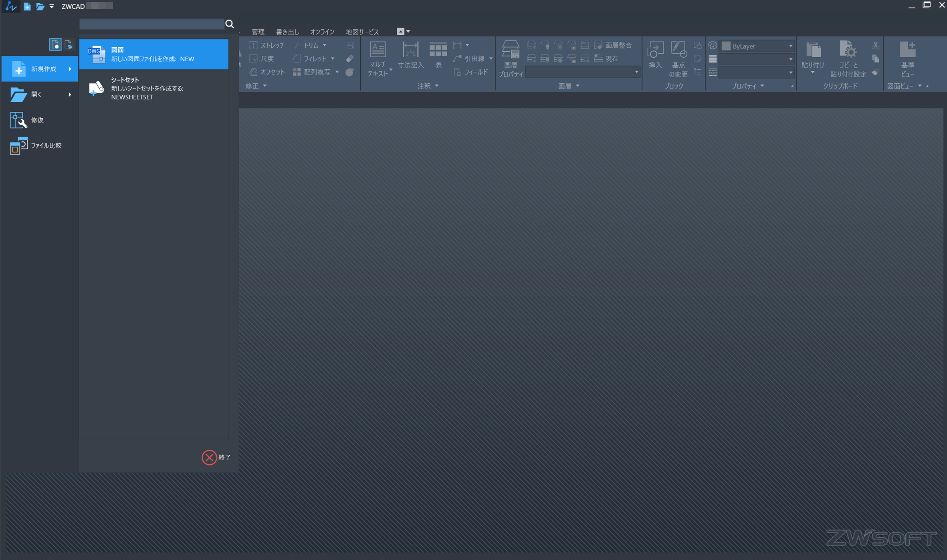Insert a table with 表 tool
The height and width of the screenshot is (560, 947).
coord(438,55)
